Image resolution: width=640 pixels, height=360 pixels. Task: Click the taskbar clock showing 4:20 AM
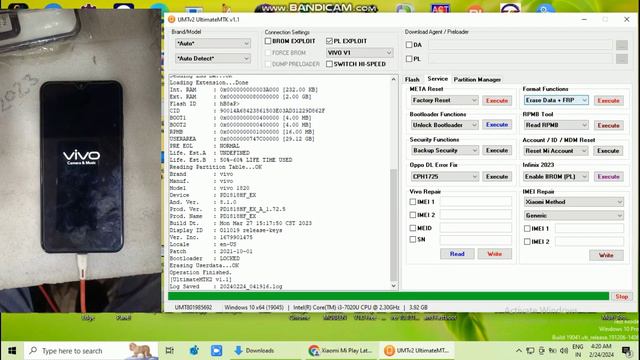click(x=601, y=351)
